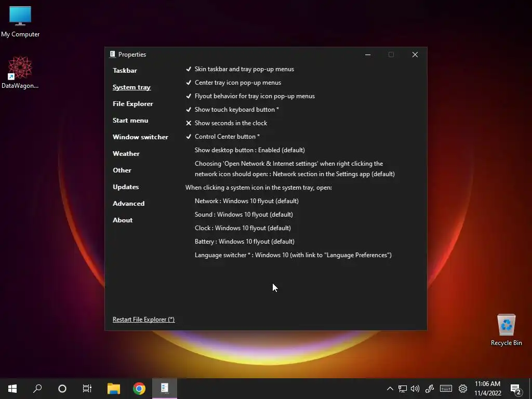Open the pen workspace tray icon
532x399 pixels.
pyautogui.click(x=430, y=389)
